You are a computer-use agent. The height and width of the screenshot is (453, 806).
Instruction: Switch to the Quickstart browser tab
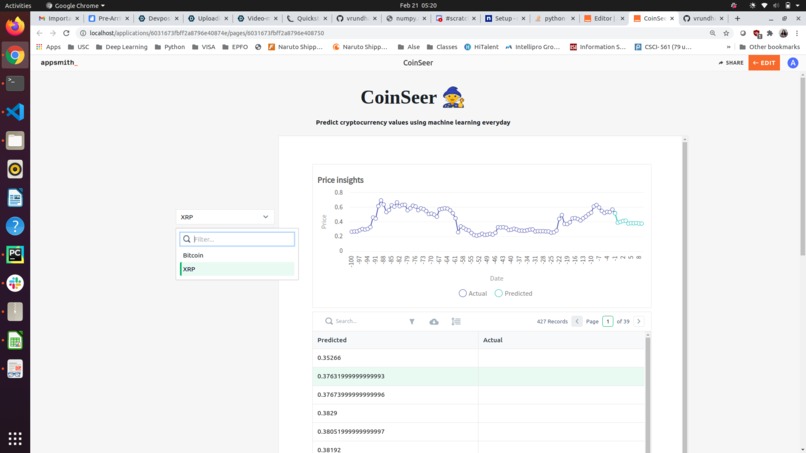(306, 19)
